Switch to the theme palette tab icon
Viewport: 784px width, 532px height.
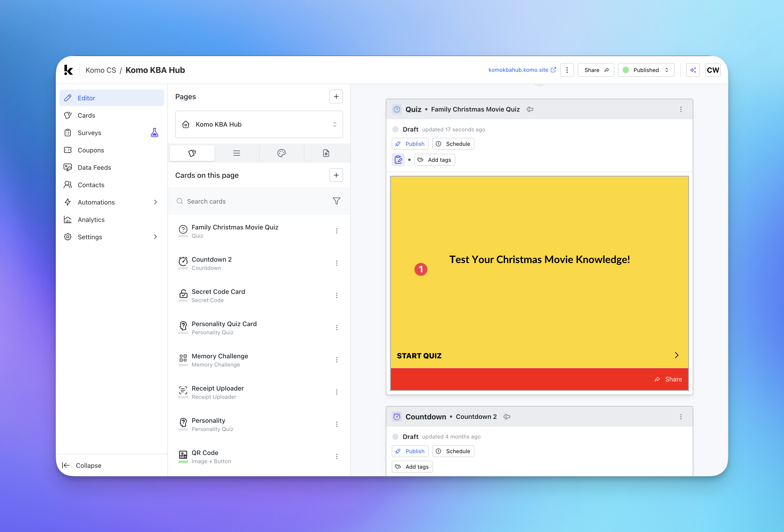[x=281, y=153]
